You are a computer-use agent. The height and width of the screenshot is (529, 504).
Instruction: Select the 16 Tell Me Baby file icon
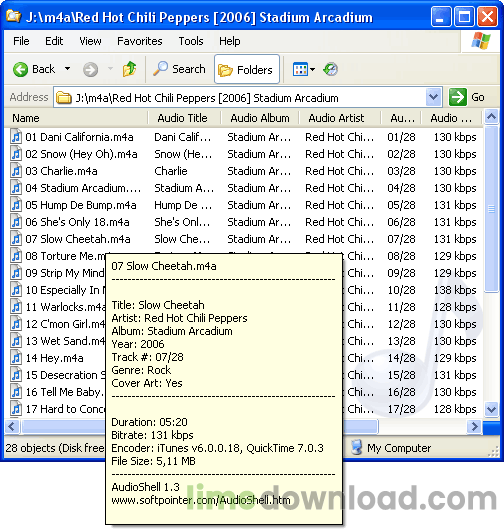pos(16,392)
